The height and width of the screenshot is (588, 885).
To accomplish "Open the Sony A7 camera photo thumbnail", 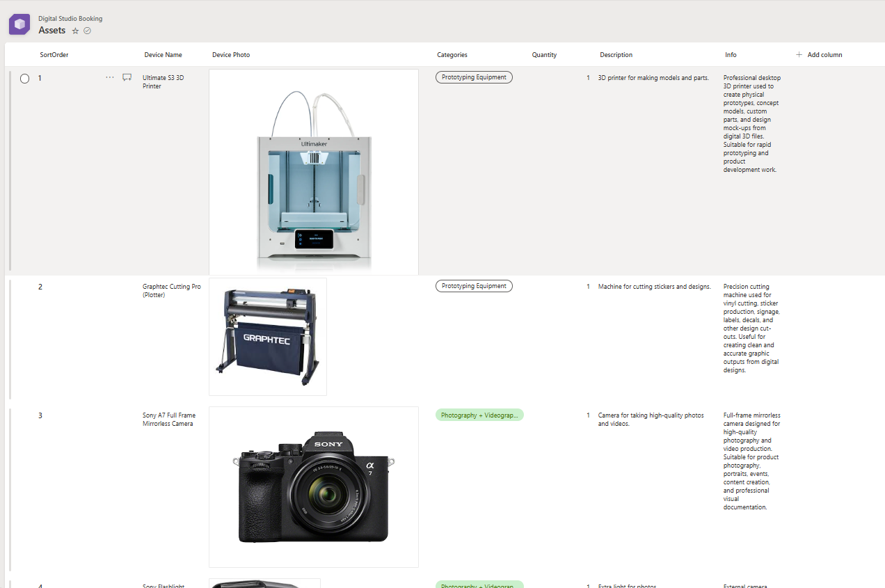I will point(314,487).
